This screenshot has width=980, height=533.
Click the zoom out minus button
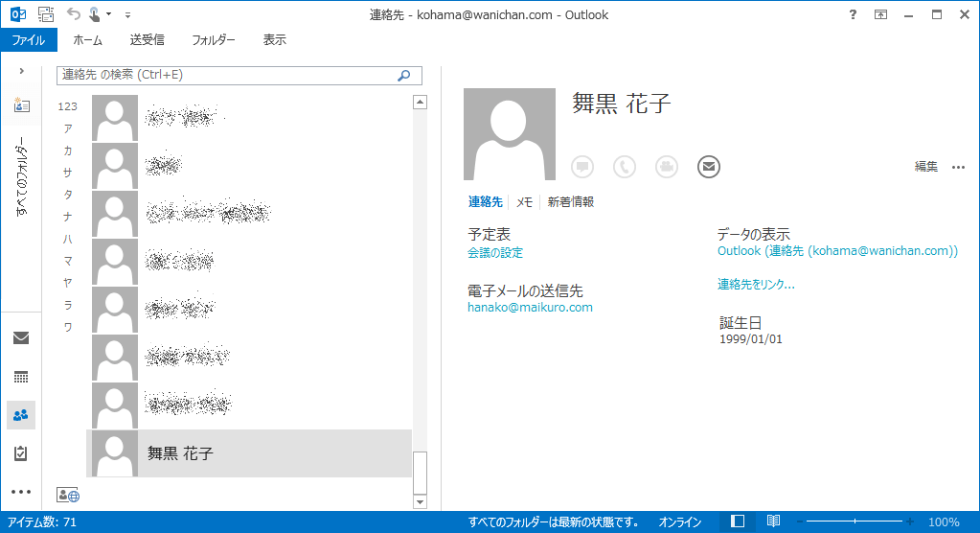click(799, 521)
